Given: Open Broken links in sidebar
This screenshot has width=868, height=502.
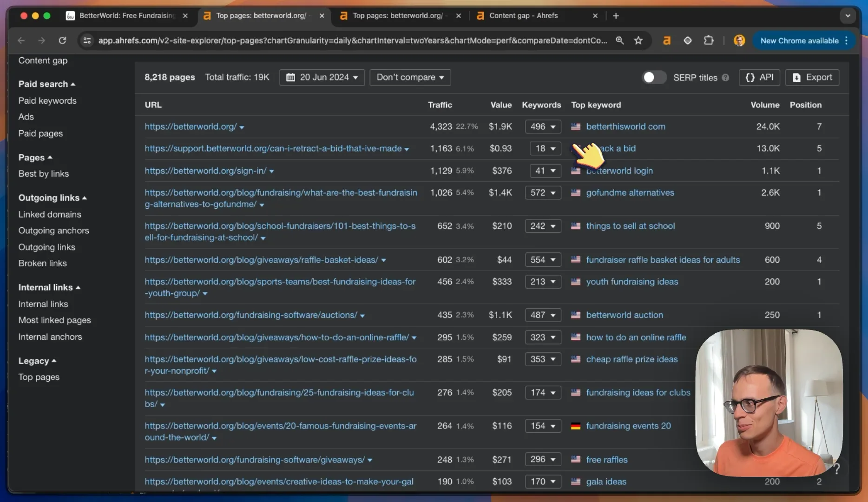Looking at the screenshot, I should tap(43, 263).
